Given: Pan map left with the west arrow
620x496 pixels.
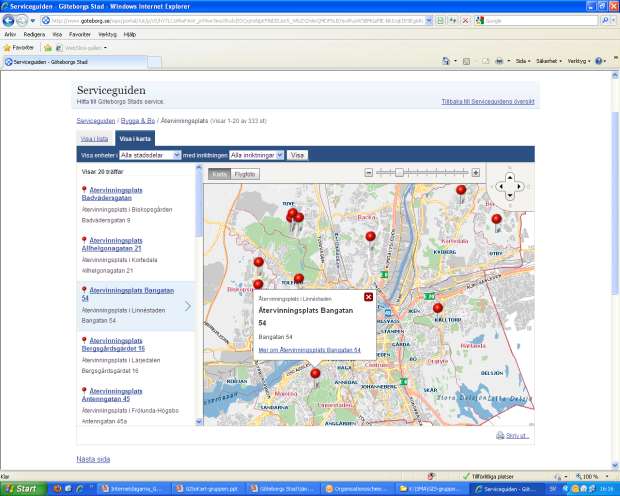Looking at the screenshot, I should point(501,186).
